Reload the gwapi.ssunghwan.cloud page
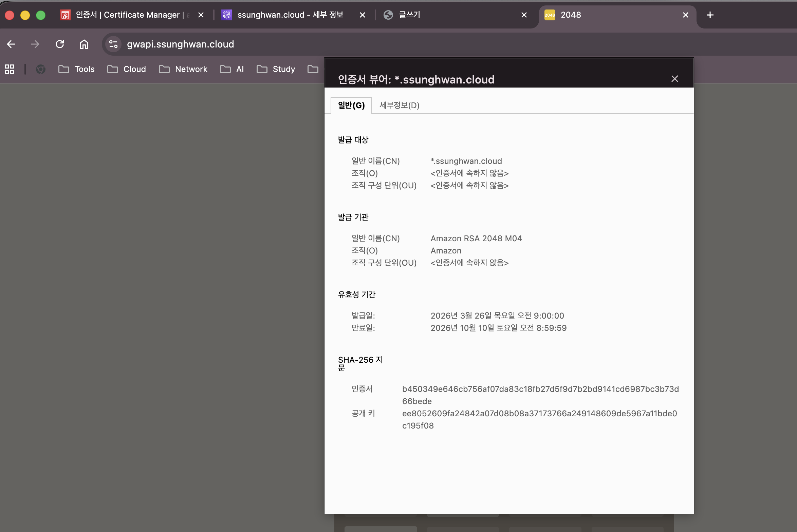 click(60, 44)
